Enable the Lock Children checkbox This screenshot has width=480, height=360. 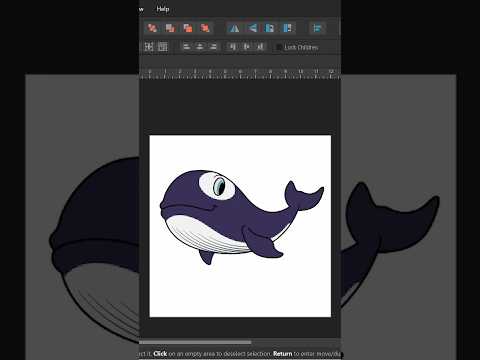tap(279, 47)
